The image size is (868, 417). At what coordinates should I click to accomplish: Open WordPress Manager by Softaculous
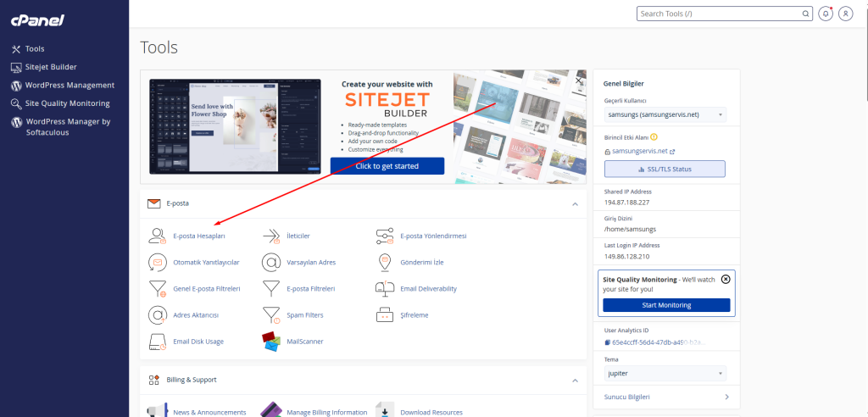click(x=68, y=127)
